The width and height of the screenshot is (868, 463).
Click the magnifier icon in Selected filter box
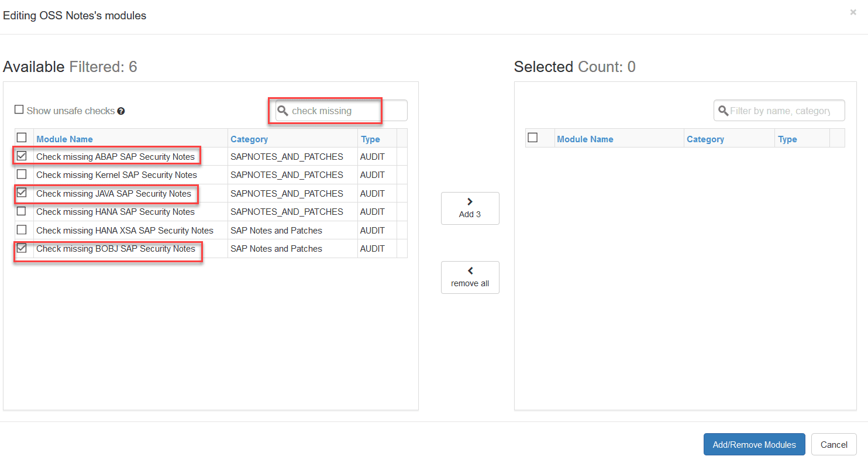tap(723, 111)
